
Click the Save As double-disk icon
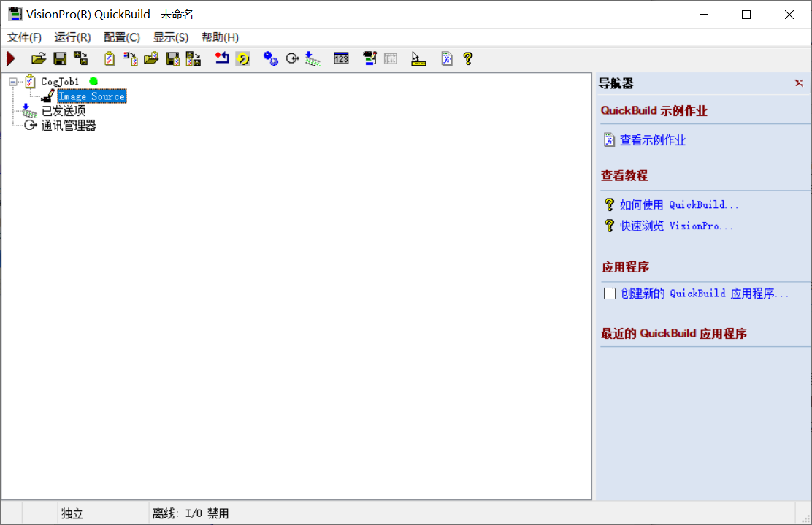[x=81, y=58]
